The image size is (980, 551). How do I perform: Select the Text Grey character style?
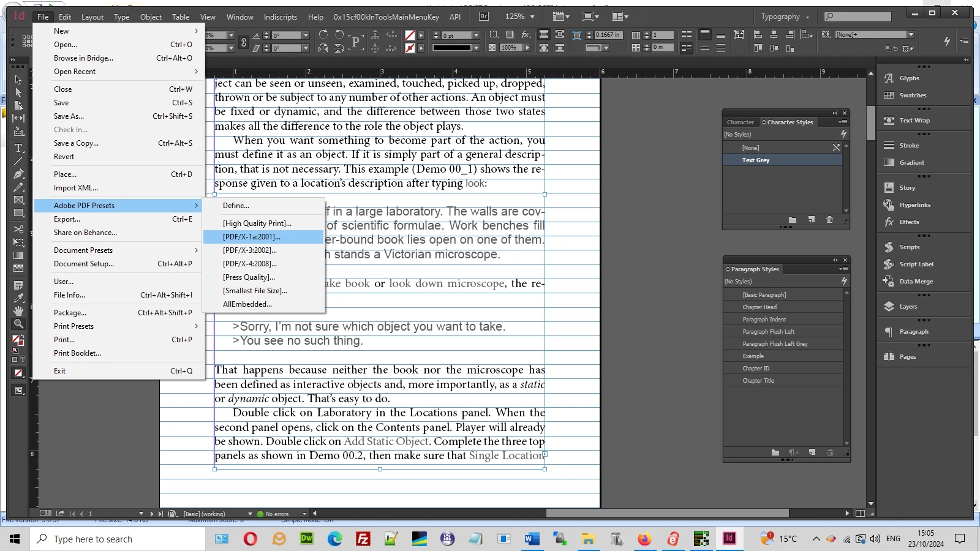click(783, 160)
